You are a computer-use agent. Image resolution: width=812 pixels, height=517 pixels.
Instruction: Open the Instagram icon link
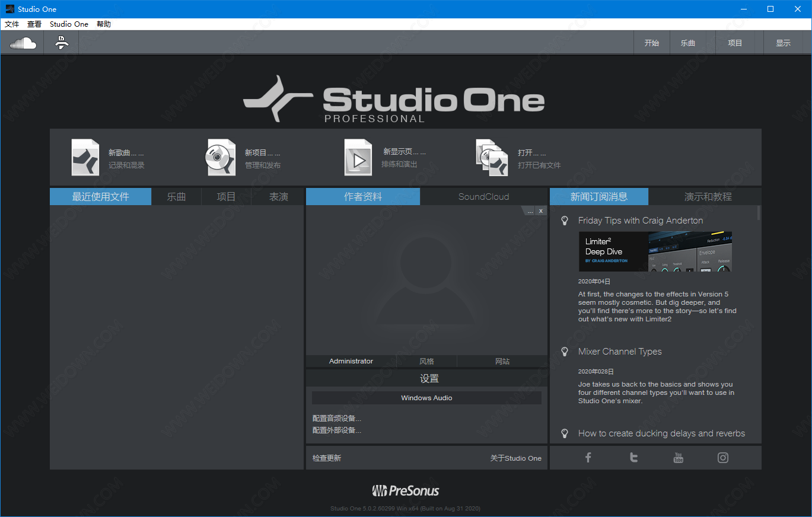(x=723, y=457)
